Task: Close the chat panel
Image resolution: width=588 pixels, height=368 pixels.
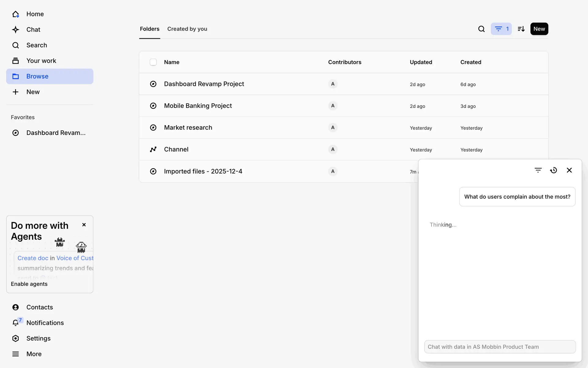Action: (x=569, y=170)
